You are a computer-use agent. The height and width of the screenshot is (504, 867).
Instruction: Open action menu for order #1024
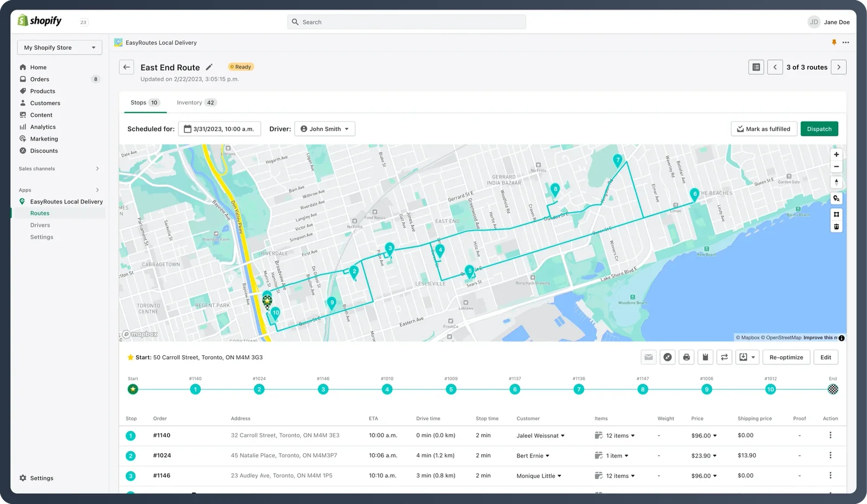[x=830, y=455]
